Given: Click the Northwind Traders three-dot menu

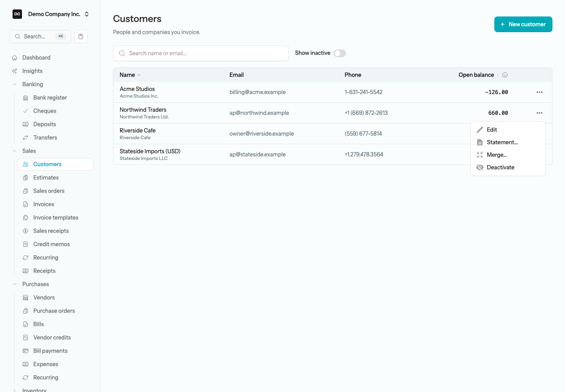Looking at the screenshot, I should point(539,113).
